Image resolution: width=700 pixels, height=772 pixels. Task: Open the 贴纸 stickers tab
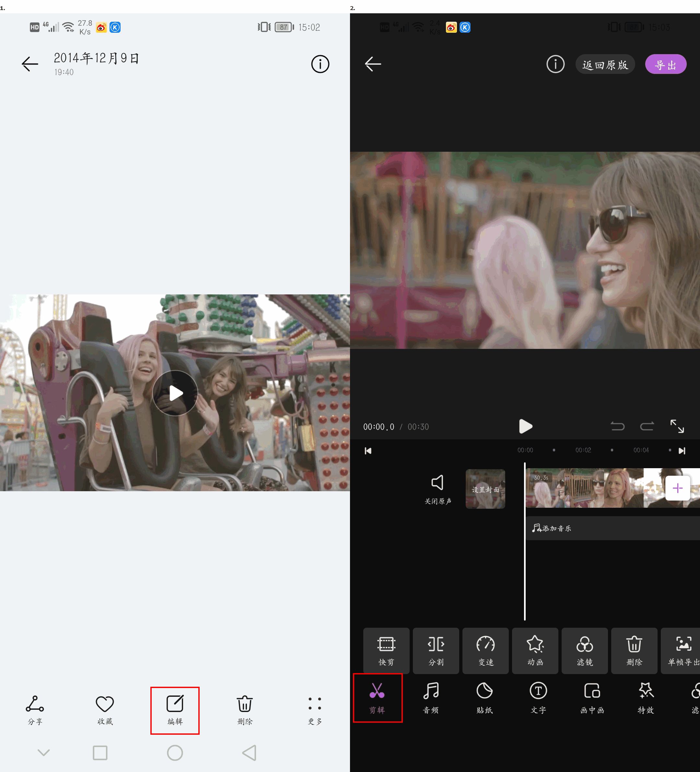tap(484, 698)
